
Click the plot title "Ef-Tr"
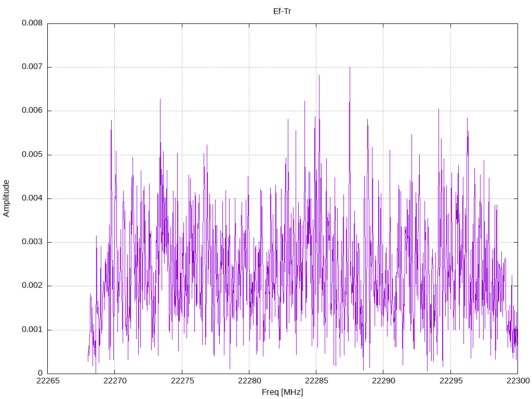coord(282,11)
